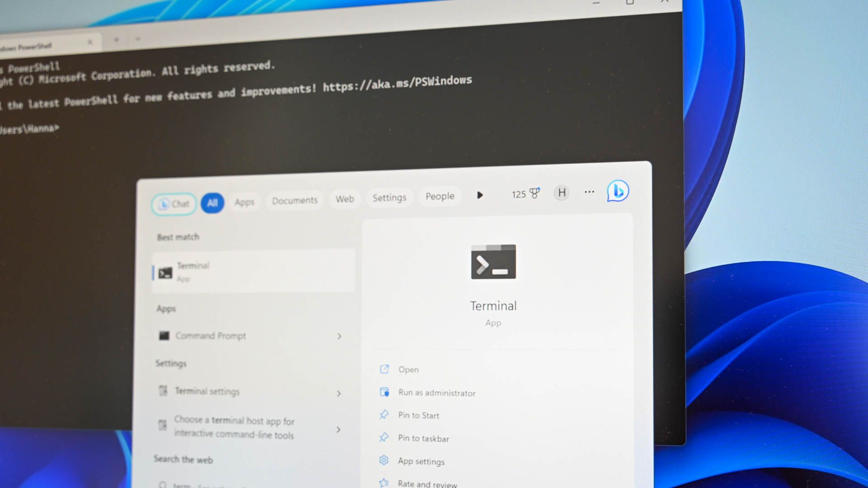
Task: Expand the Command Prompt submenu
Action: click(x=339, y=336)
